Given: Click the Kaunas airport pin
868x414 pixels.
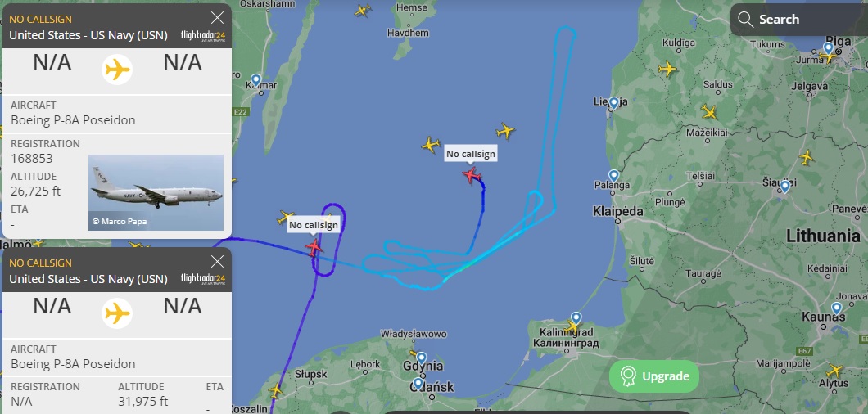Looking at the screenshot, I should (x=836, y=308).
